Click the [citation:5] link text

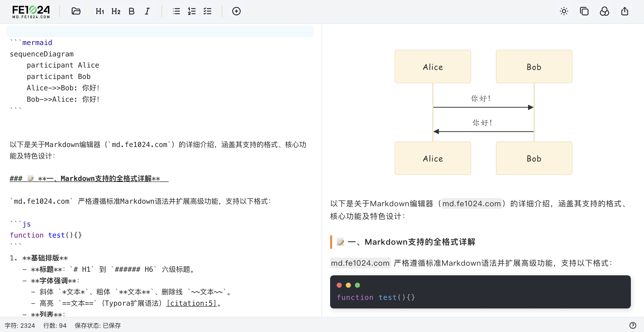[192, 303]
